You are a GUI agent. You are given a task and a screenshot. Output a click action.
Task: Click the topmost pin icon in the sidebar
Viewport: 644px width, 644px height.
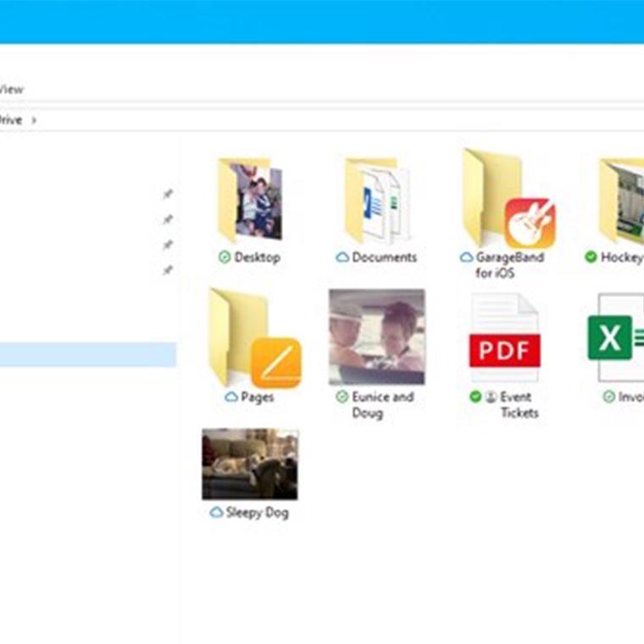168,194
